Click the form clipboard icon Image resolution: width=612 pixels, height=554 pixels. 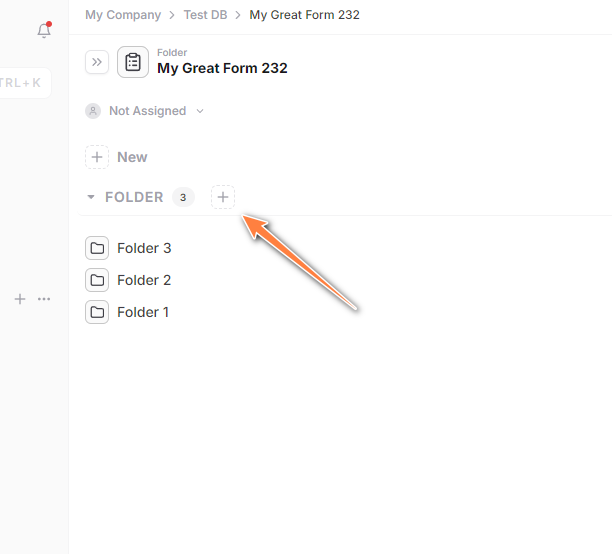[133, 62]
